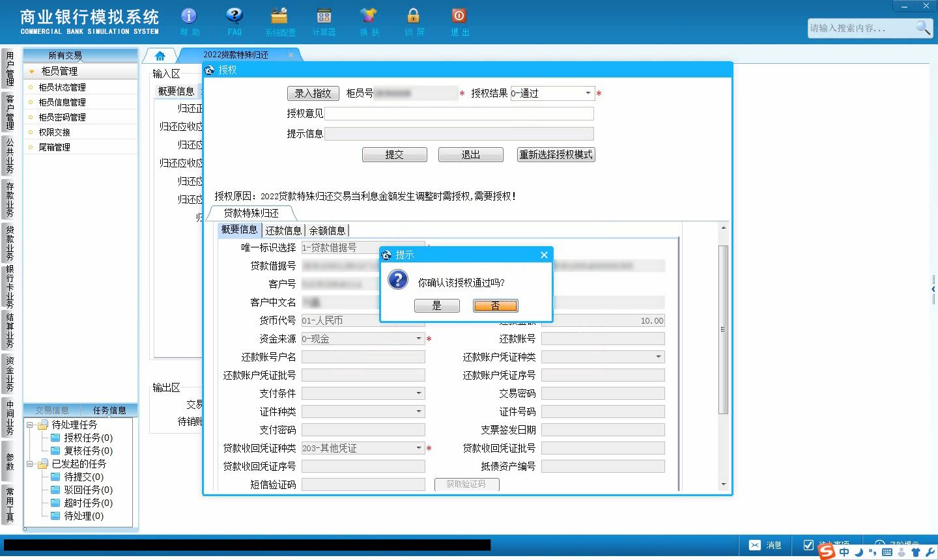Collapse the 柜员管理 menu group

pos(31,71)
